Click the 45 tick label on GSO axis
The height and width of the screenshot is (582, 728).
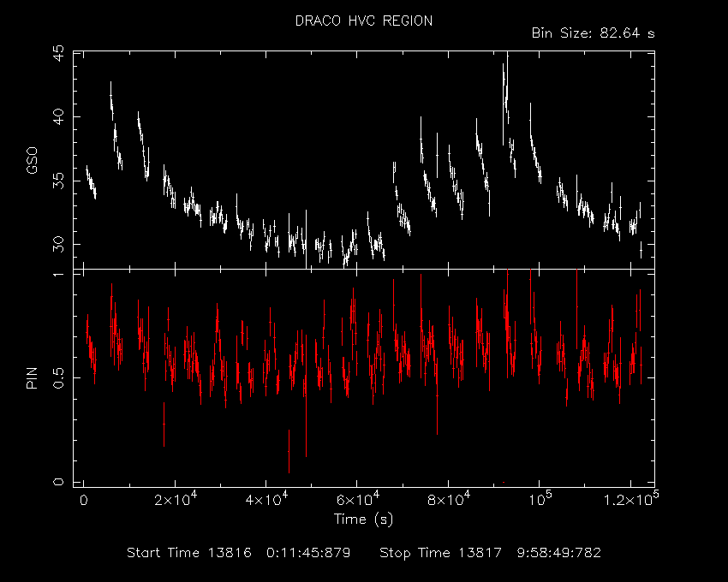click(x=59, y=54)
